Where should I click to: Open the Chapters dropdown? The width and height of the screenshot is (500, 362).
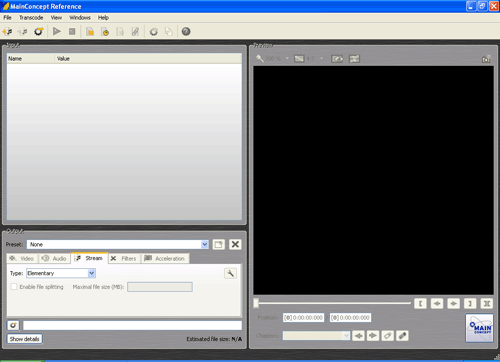[x=316, y=336]
